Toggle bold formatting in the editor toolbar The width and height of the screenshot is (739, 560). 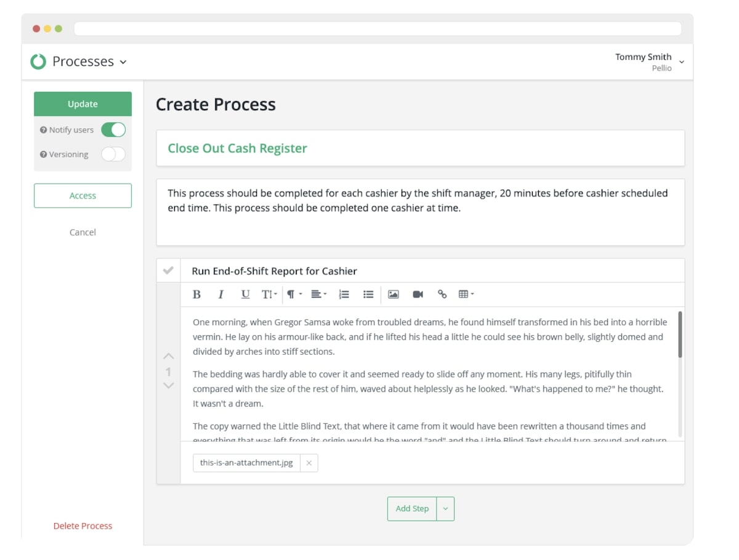point(196,294)
